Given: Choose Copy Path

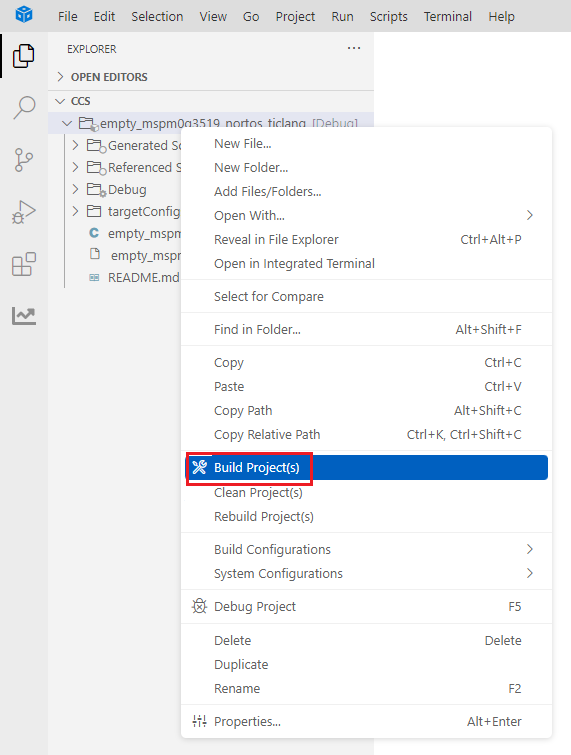Looking at the screenshot, I should [x=366, y=411].
